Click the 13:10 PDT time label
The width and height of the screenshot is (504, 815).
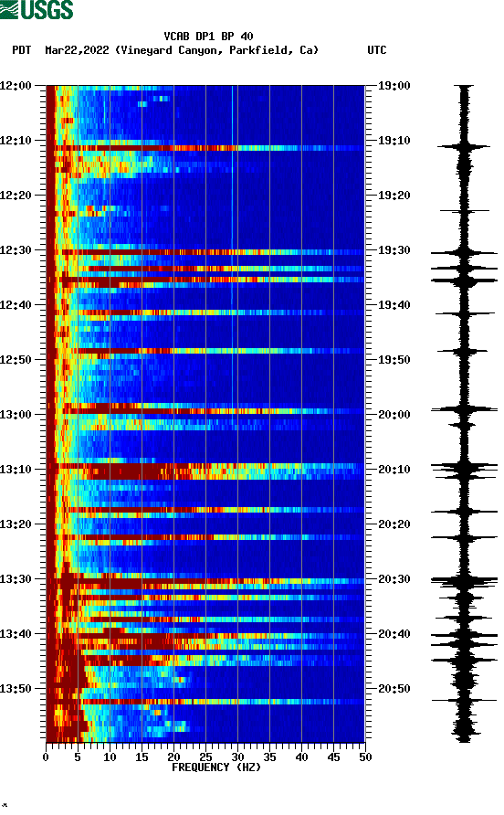tap(16, 470)
